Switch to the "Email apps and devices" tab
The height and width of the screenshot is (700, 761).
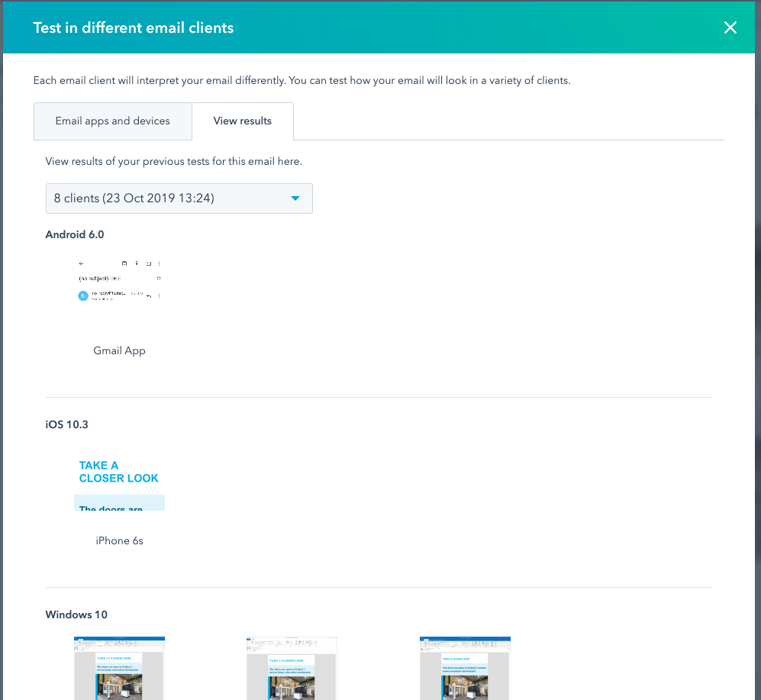(112, 121)
